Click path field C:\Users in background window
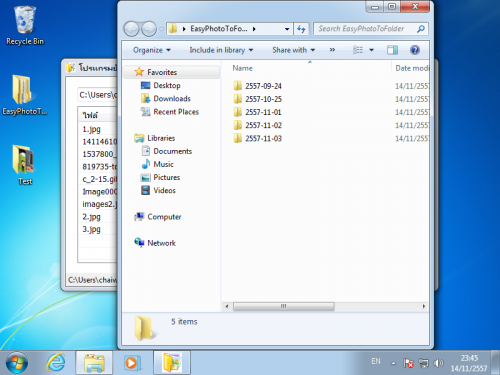This screenshot has height=375, width=500. tap(97, 95)
